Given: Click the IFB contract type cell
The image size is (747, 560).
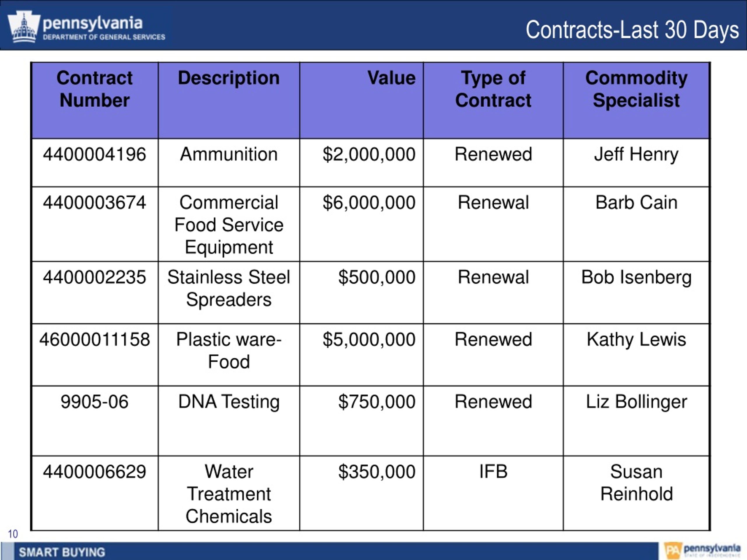Looking at the screenshot, I should tap(493, 493).
